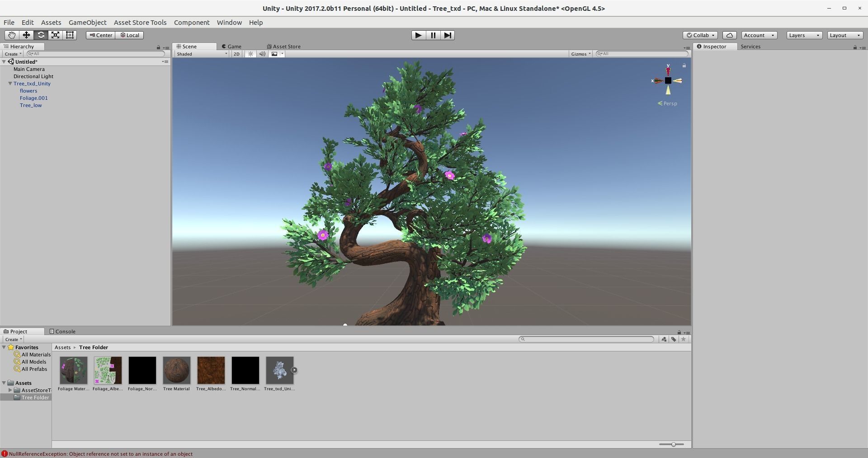868x458 pixels.
Task: Click Search by Type filter icon
Action: (664, 339)
